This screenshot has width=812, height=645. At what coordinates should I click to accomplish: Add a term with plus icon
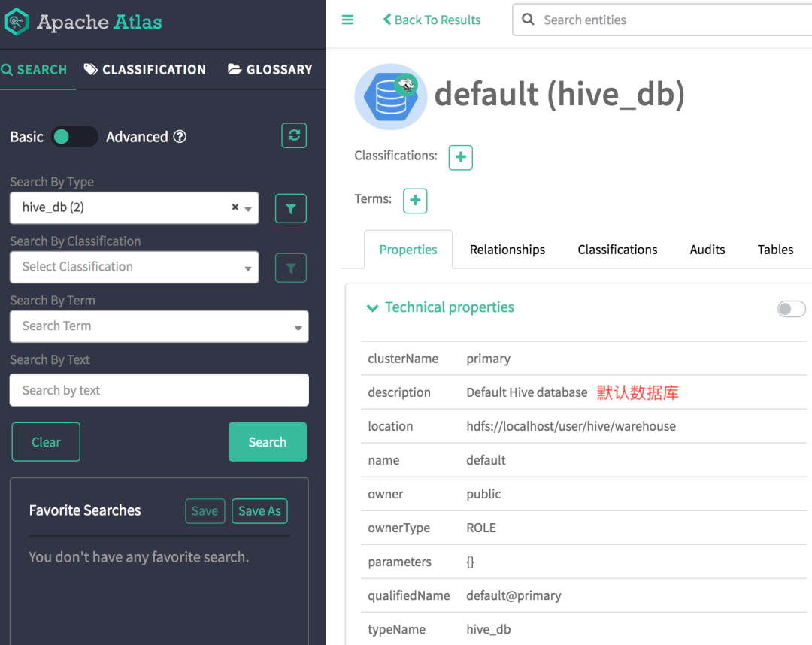click(x=415, y=201)
